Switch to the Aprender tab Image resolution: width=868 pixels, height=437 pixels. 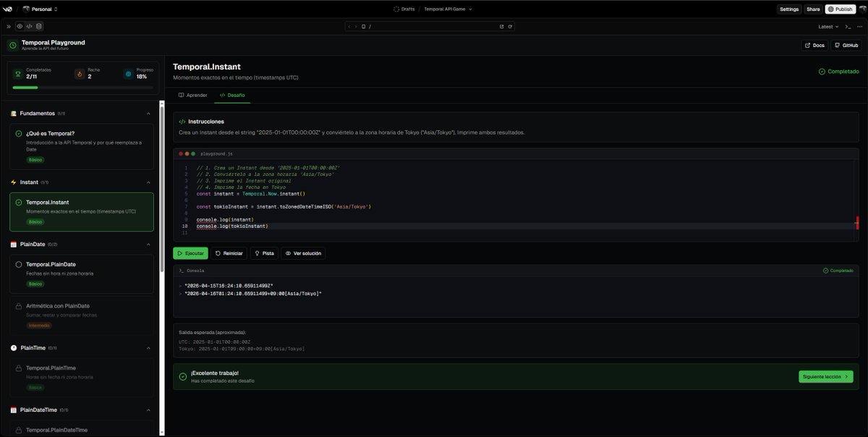click(x=193, y=95)
